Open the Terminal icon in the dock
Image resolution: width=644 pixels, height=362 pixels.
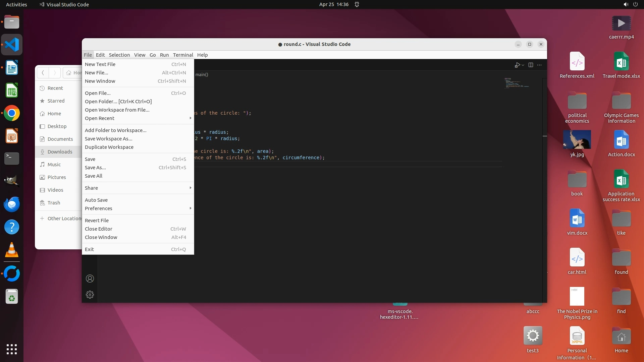click(x=12, y=158)
